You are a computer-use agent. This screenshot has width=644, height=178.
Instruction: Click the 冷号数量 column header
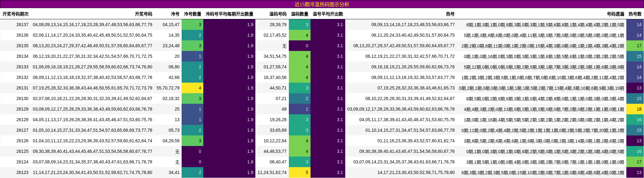[192, 14]
